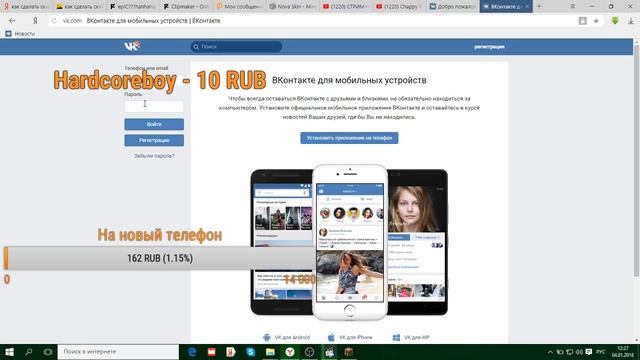Open a new browser tab with plus

coord(539,6)
